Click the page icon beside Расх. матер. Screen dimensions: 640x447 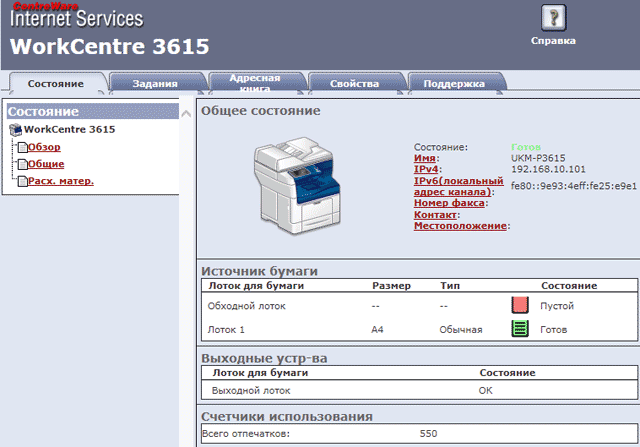click(x=22, y=181)
